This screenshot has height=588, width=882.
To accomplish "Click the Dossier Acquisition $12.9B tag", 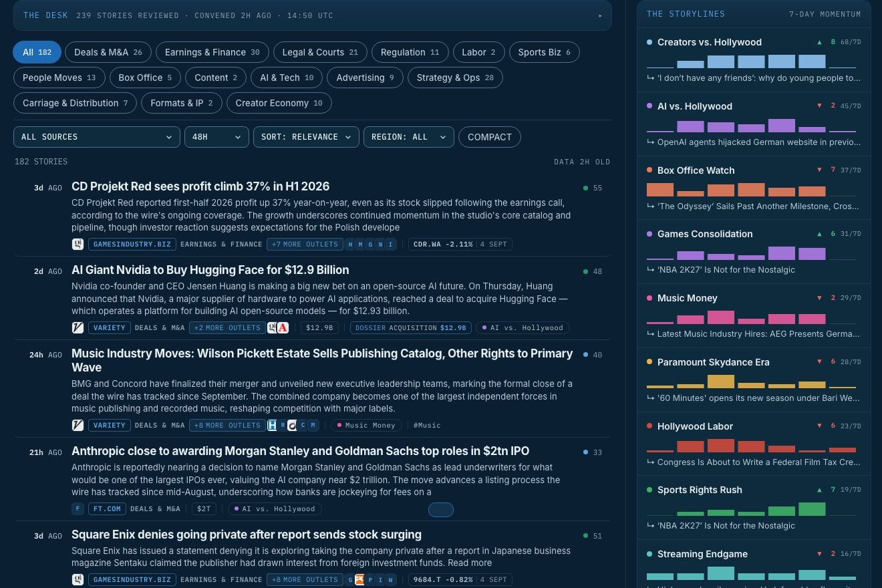I will point(411,328).
